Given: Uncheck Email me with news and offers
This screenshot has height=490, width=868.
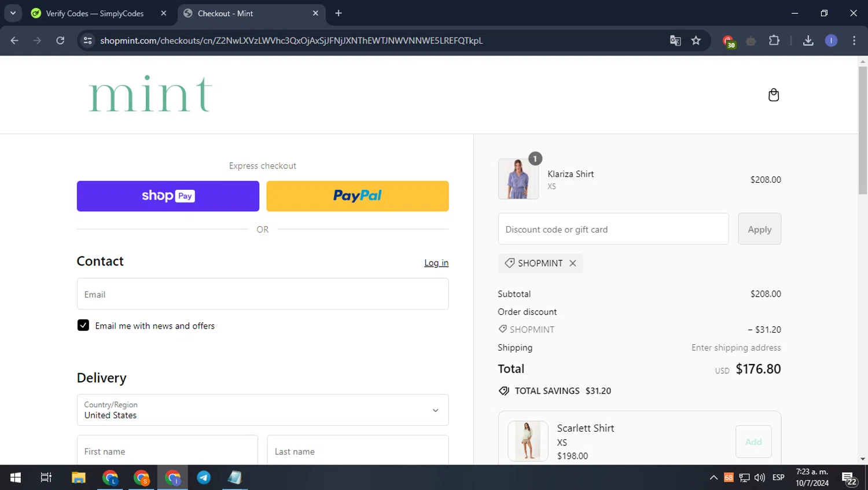Looking at the screenshot, I should point(83,325).
